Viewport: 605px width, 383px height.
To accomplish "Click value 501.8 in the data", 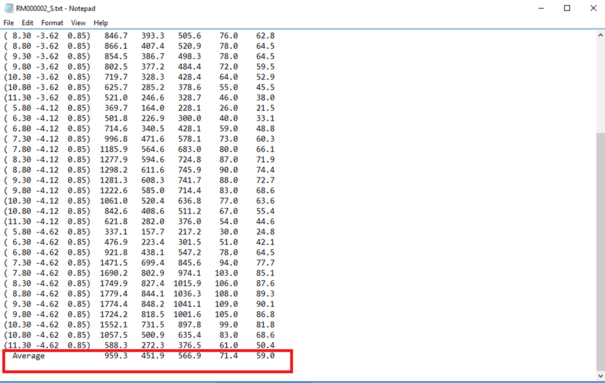I will [116, 118].
